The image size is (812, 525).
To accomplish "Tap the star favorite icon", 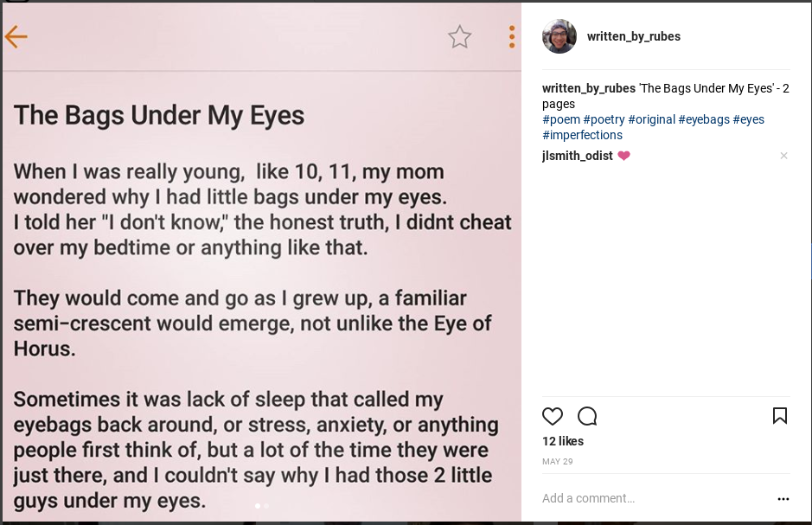I will [x=459, y=36].
